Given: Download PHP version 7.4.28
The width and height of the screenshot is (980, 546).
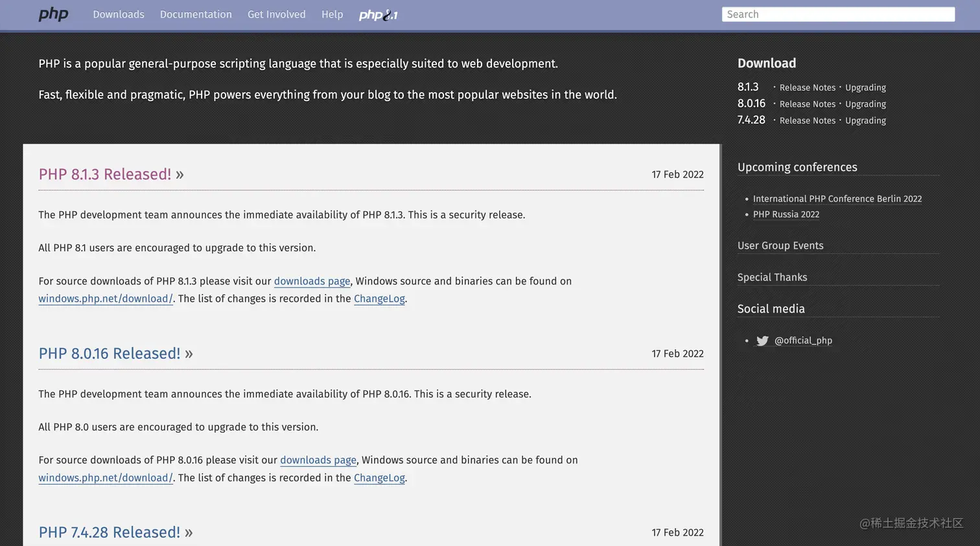Looking at the screenshot, I should [x=751, y=120].
